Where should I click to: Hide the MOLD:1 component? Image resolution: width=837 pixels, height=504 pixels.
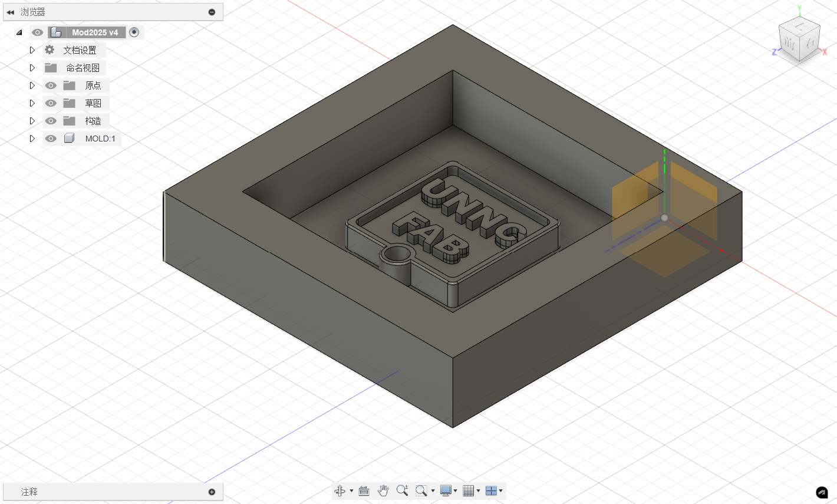coord(51,139)
